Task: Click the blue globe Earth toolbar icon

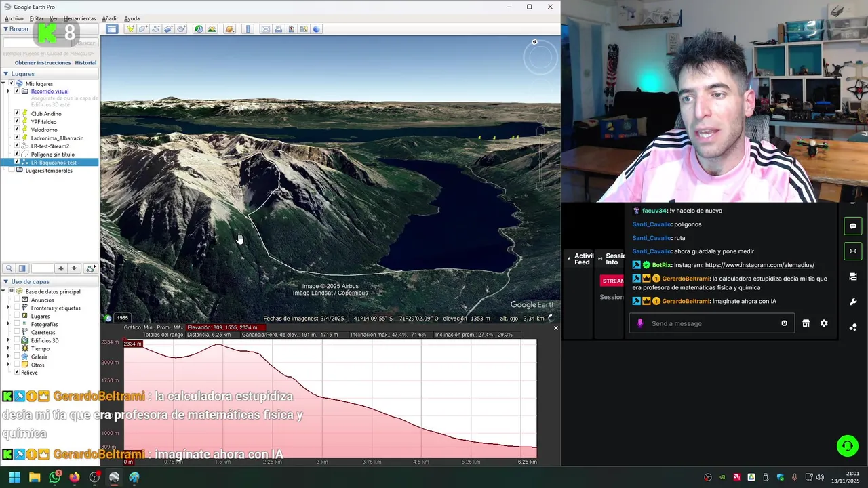Action: [317, 28]
